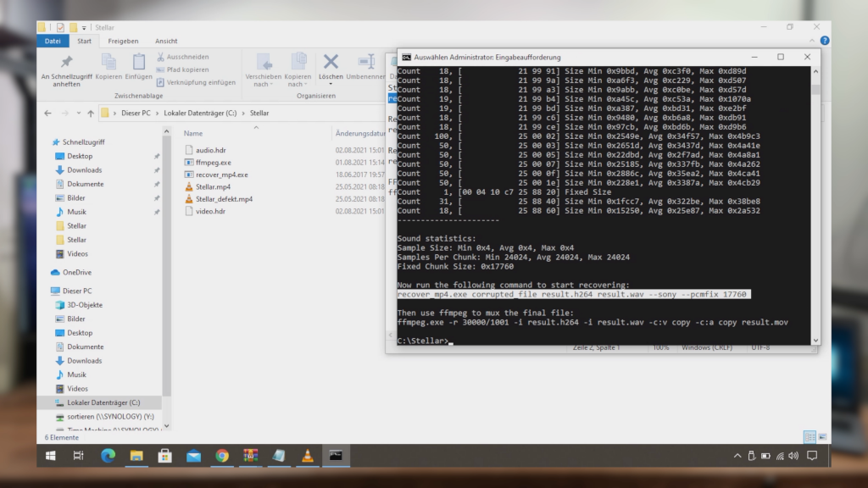Click the Löschen red X icon
Image resolution: width=868 pixels, height=488 pixels.
[331, 61]
